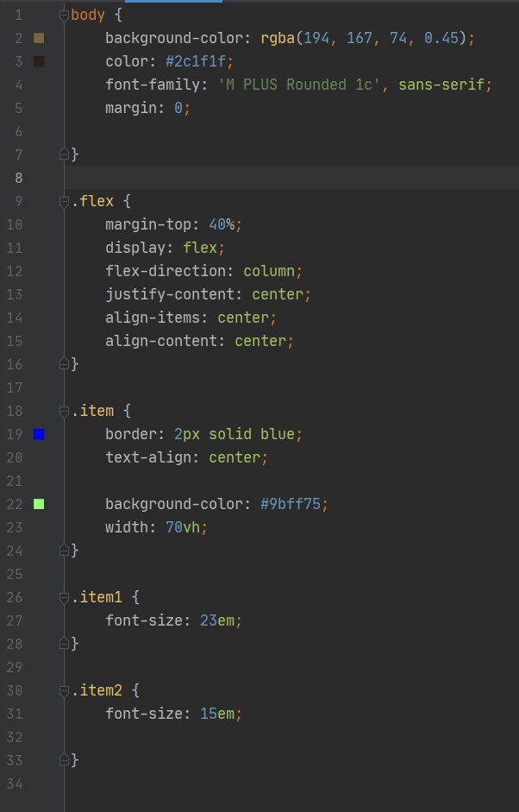Collapse the .item2 rule fold arrow
The height and width of the screenshot is (812, 519).
point(64,691)
